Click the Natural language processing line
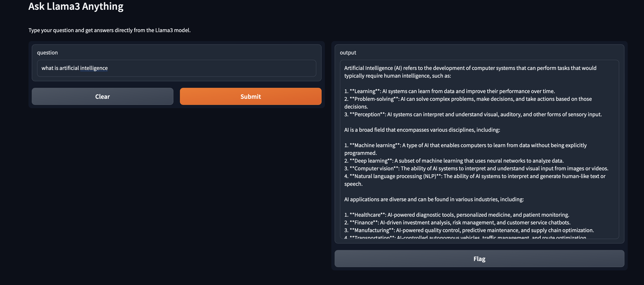644x285 pixels. 425,176
